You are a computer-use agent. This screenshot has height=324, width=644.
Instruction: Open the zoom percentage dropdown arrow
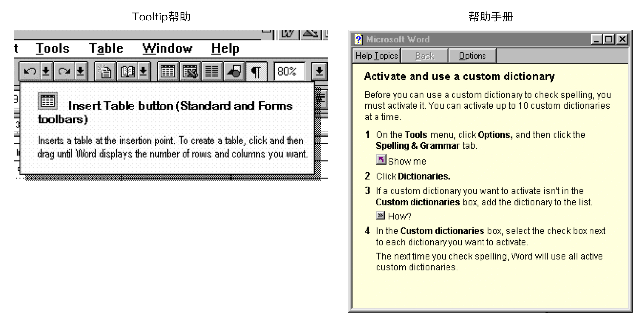[x=319, y=71]
